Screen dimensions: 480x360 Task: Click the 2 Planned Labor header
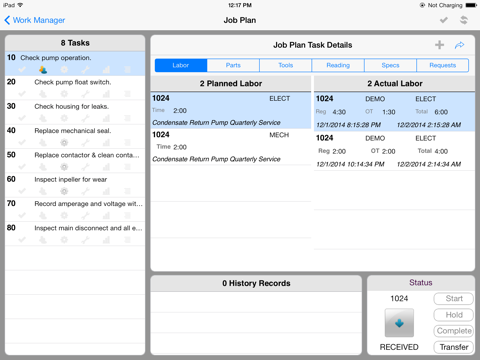click(231, 84)
